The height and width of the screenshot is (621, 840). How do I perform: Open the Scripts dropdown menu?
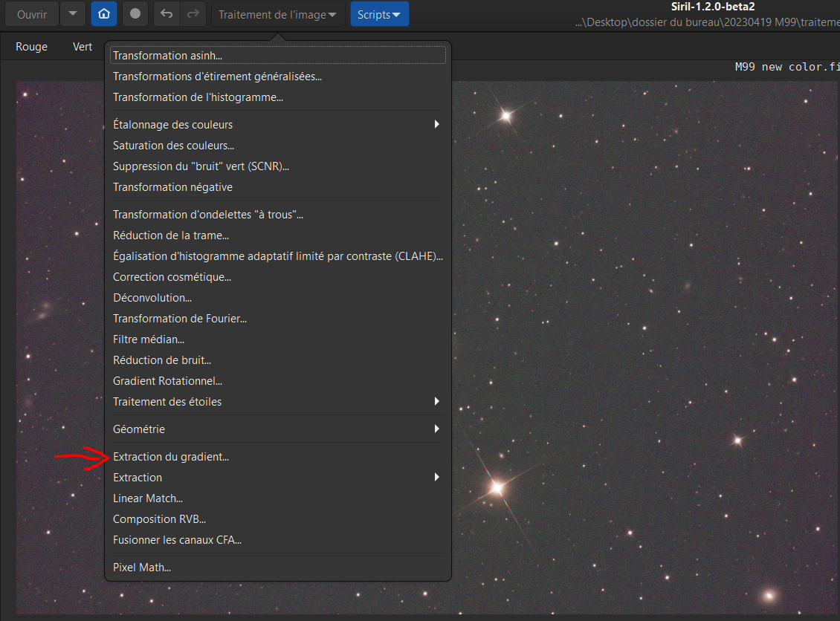[379, 14]
